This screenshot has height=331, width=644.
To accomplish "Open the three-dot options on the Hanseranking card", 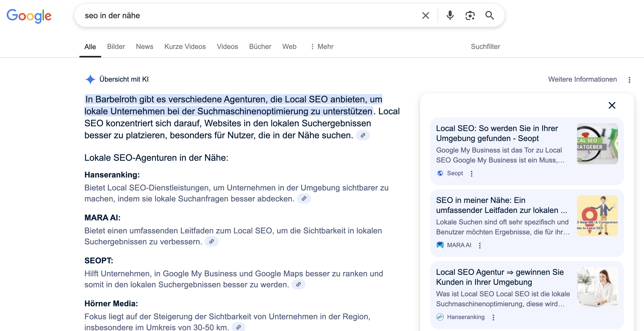I will click(x=494, y=317).
